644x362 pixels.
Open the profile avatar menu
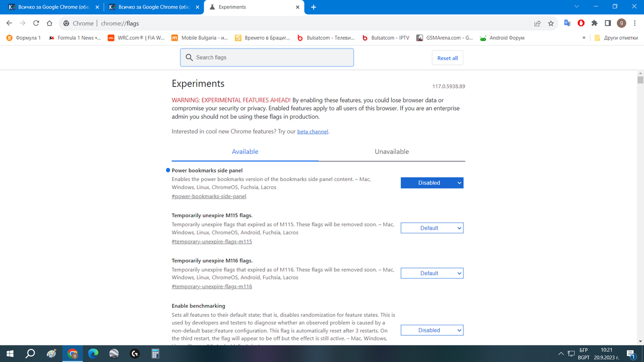621,23
